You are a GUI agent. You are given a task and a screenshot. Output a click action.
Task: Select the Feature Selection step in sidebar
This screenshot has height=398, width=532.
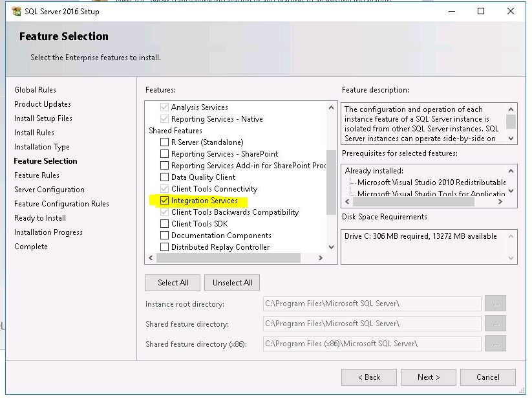pos(45,161)
